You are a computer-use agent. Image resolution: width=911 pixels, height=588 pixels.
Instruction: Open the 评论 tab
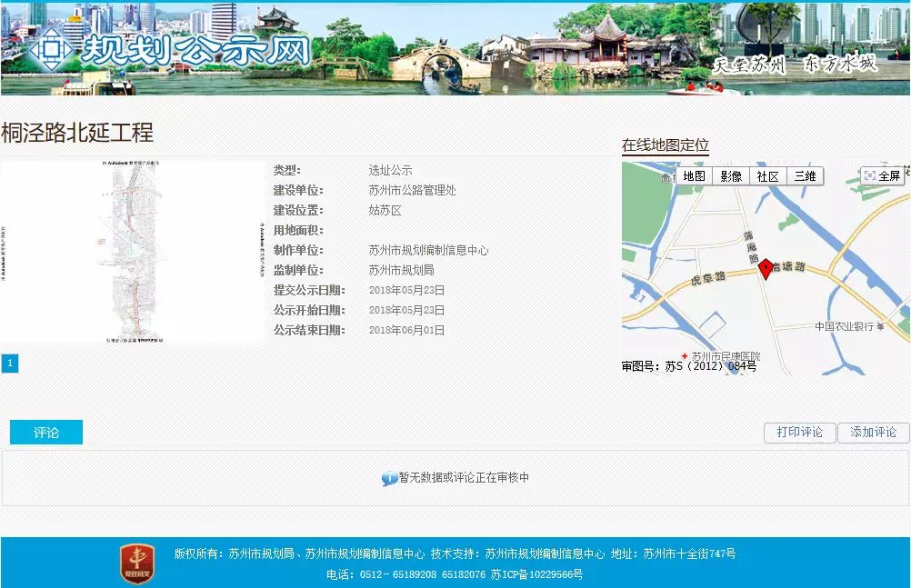46,433
